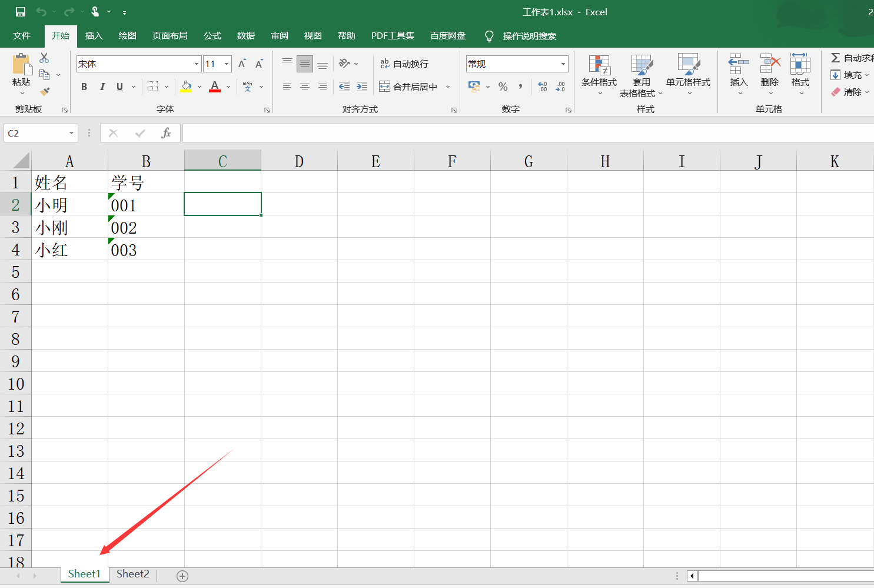Viewport: 874px width, 588px height.
Task: Toggle 合并后居中 merge and center
Action: [408, 87]
